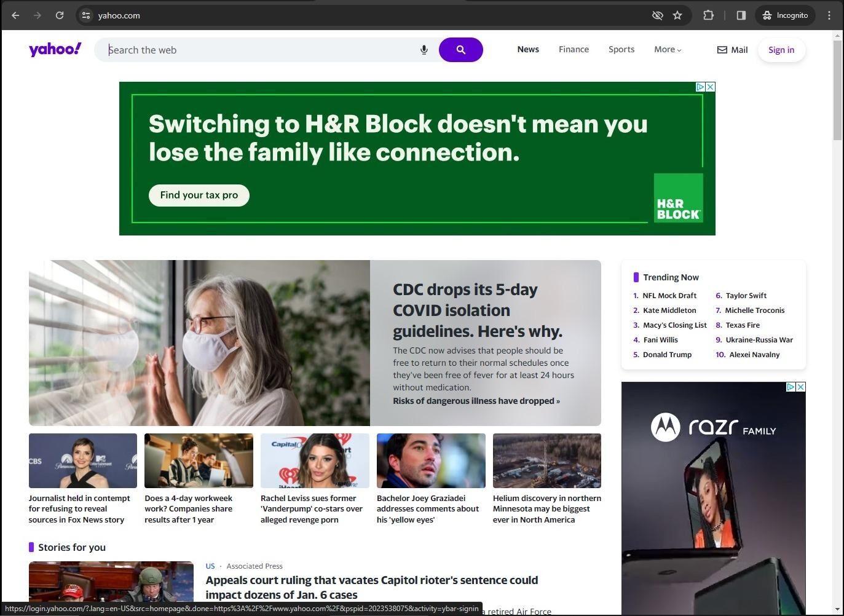This screenshot has width=844, height=616.
Task: Select trending topic Donald Trump
Action: point(667,355)
